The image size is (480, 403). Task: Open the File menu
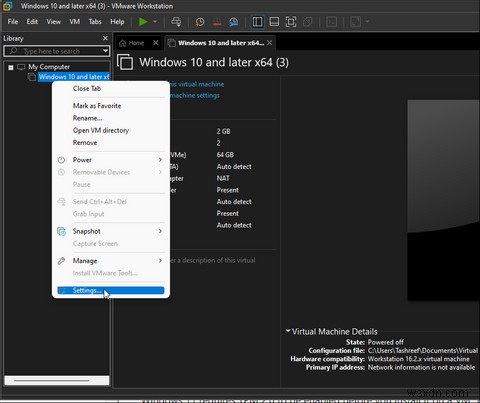tap(13, 22)
